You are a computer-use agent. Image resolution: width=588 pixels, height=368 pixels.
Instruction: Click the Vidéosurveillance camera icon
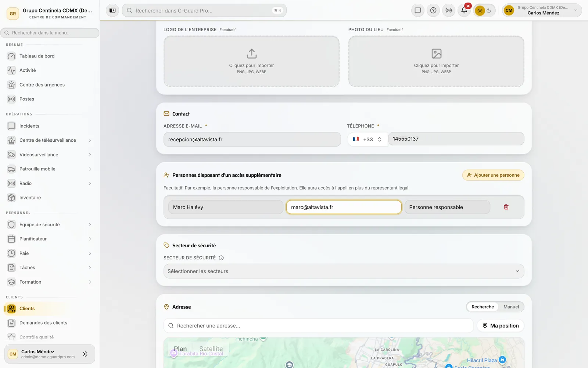click(11, 155)
